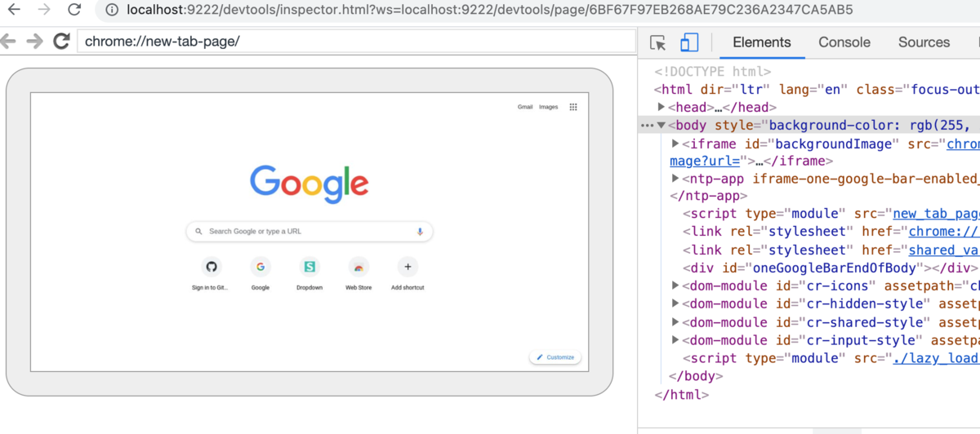Switch to the Sources tab
The width and height of the screenshot is (980, 434).
pyautogui.click(x=924, y=42)
